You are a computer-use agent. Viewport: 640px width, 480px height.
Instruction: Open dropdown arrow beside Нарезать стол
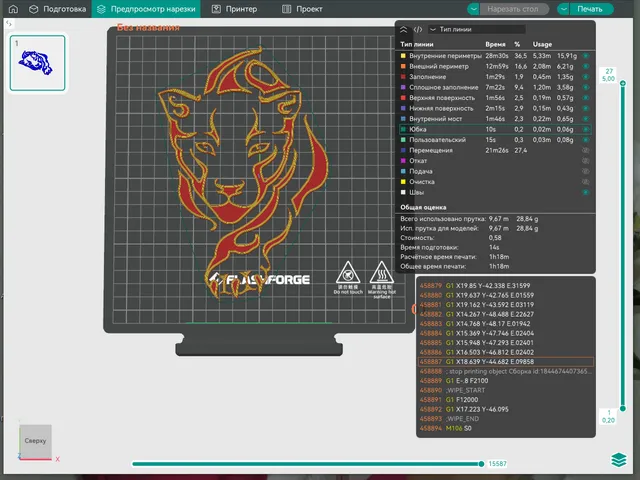point(473,9)
